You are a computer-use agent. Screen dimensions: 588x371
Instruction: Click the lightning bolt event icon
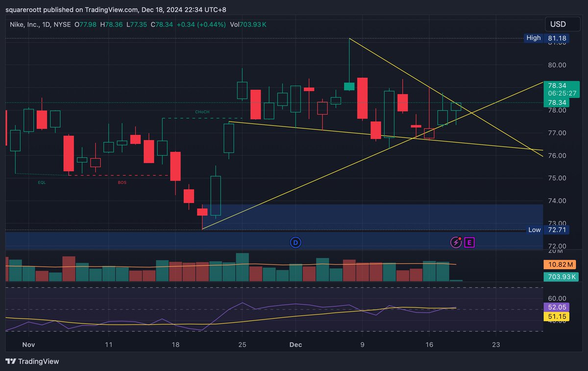click(x=456, y=242)
